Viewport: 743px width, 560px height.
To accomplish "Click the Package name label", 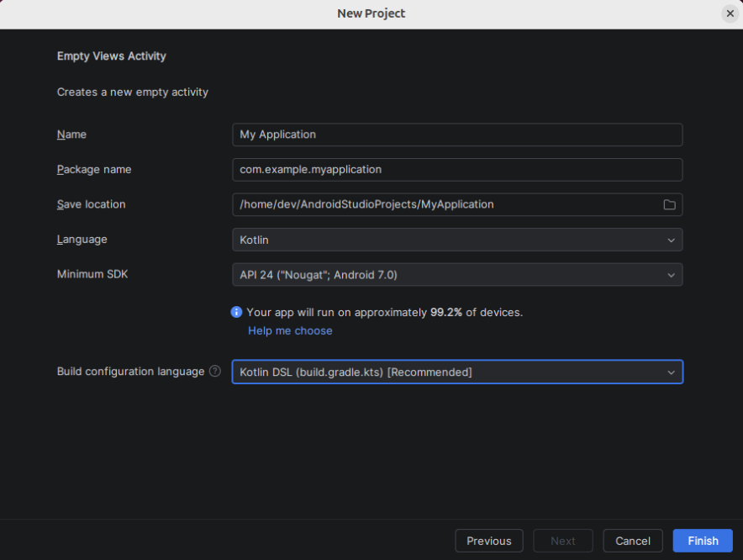I will point(94,169).
